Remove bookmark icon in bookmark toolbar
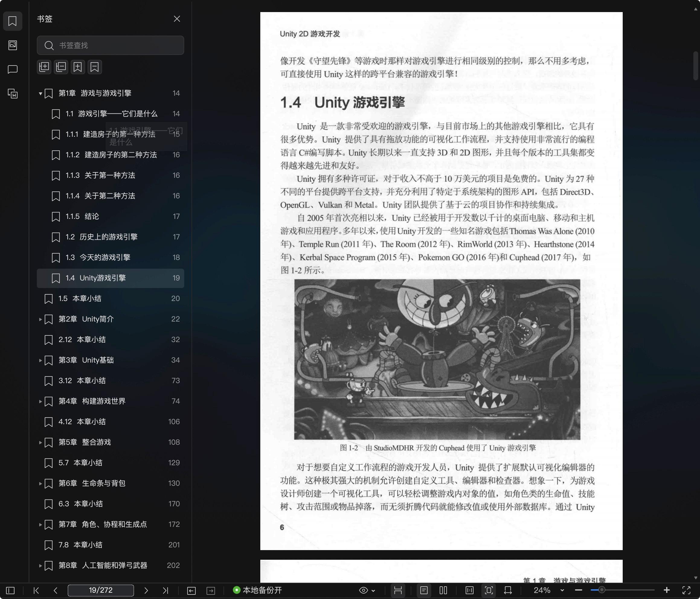 [95, 67]
